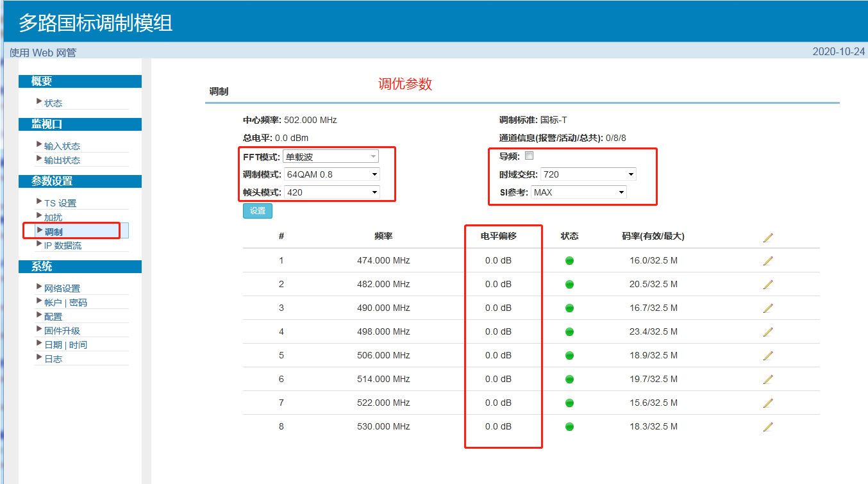Click pencil icon for channel 6

point(768,380)
